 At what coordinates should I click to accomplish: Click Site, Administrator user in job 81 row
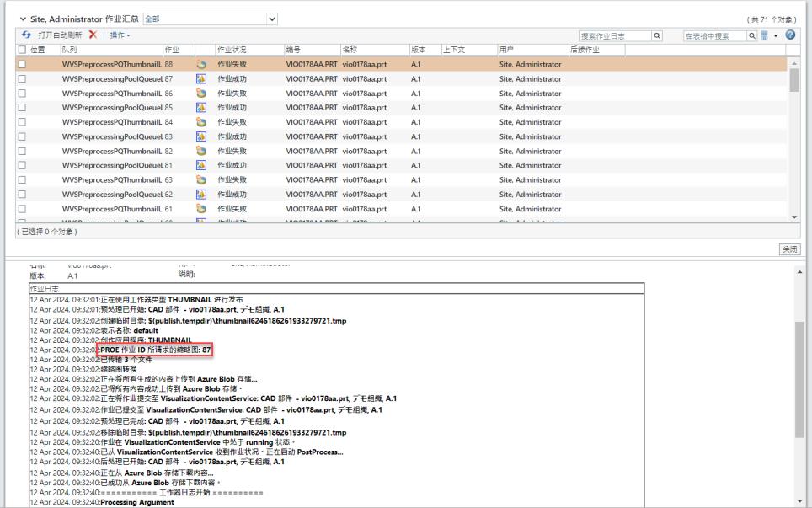click(x=531, y=165)
